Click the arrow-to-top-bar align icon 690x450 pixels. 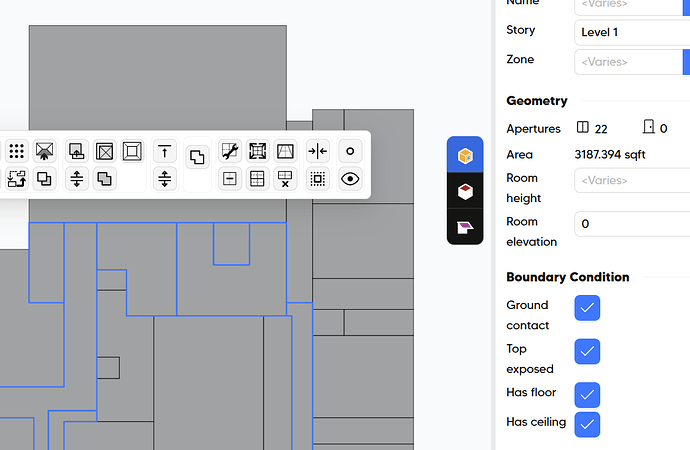165,152
